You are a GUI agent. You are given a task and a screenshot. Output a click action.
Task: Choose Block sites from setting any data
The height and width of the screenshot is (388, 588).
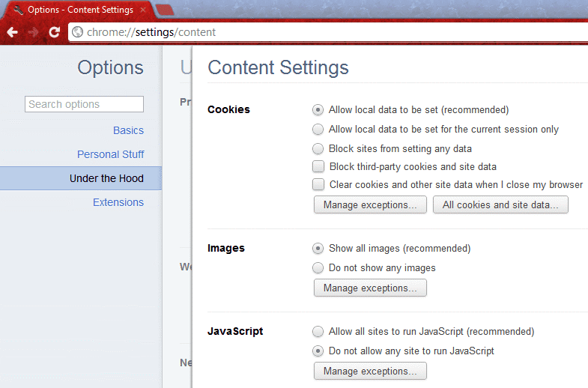pyautogui.click(x=318, y=148)
